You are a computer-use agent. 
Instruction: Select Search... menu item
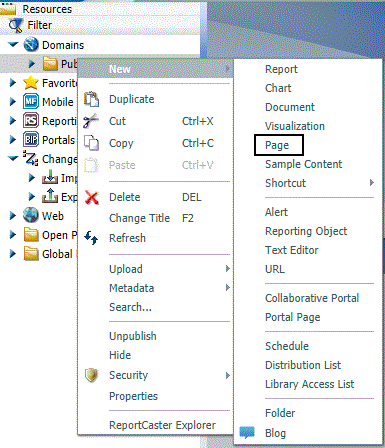point(130,307)
